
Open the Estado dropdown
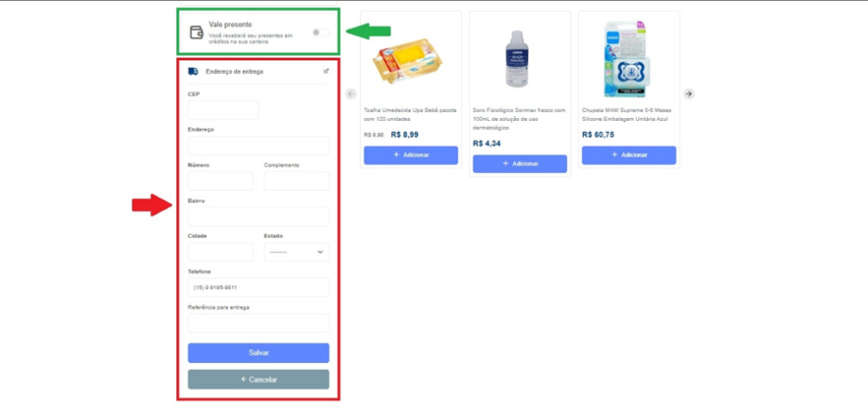296,252
